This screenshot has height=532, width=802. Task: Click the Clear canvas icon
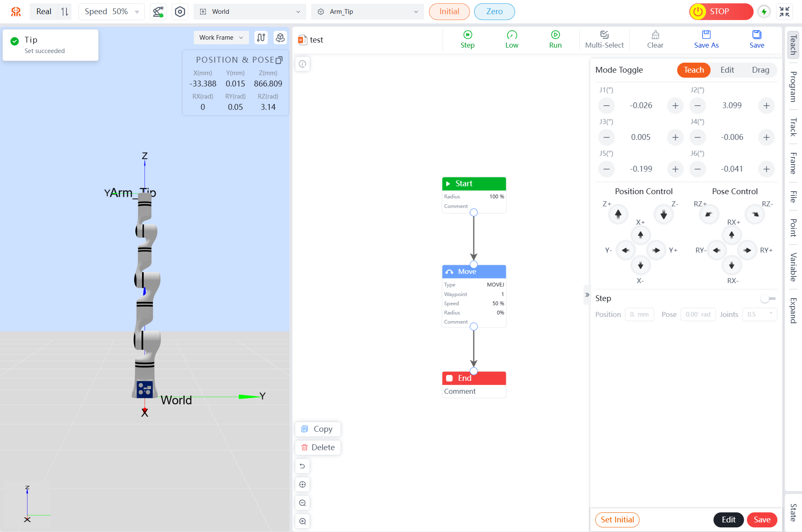(655, 35)
